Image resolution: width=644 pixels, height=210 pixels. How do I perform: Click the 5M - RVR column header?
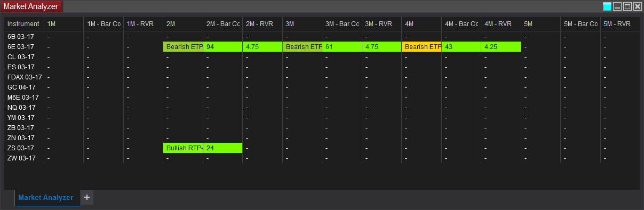(620, 24)
